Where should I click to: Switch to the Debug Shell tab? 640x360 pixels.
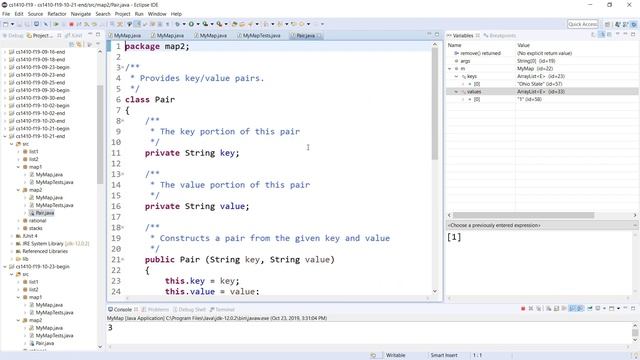[189, 309]
